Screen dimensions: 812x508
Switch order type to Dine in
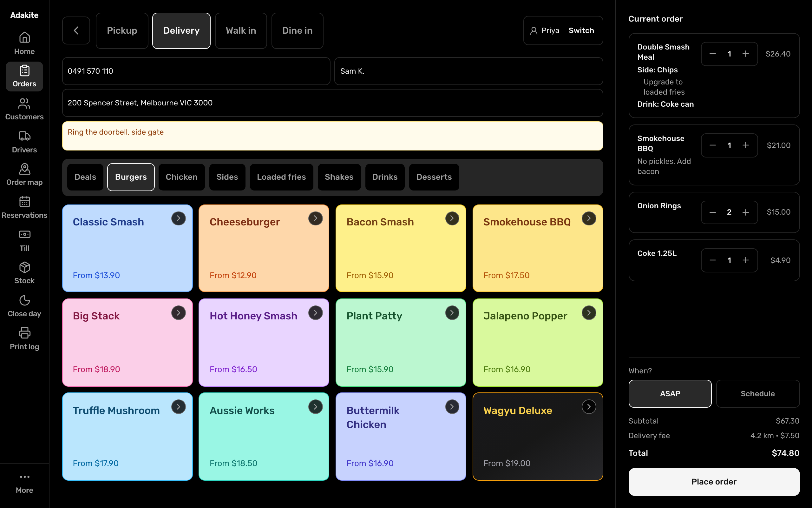tap(297, 30)
